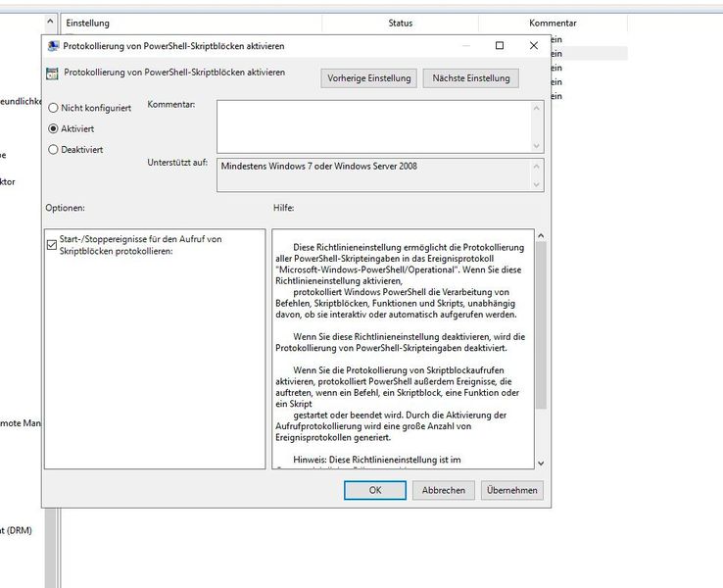Click the tree pane scroll up arrow
Screen dimensions: 723x588
coord(50,22)
